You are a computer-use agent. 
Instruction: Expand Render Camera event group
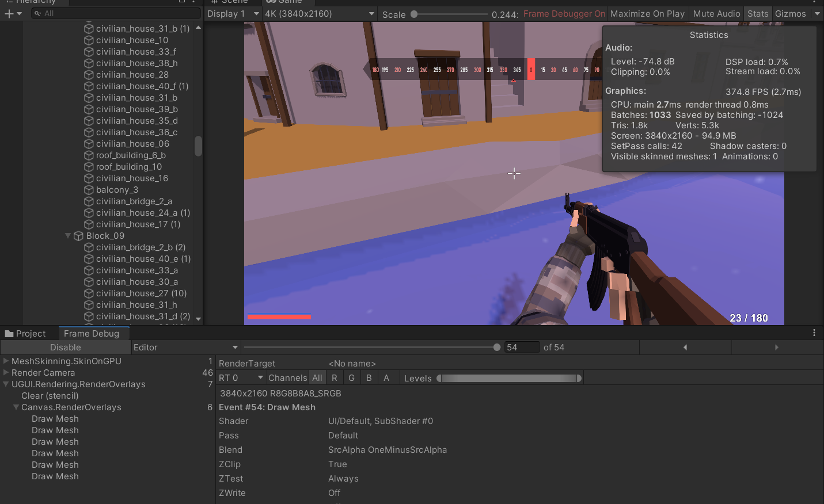coord(6,373)
